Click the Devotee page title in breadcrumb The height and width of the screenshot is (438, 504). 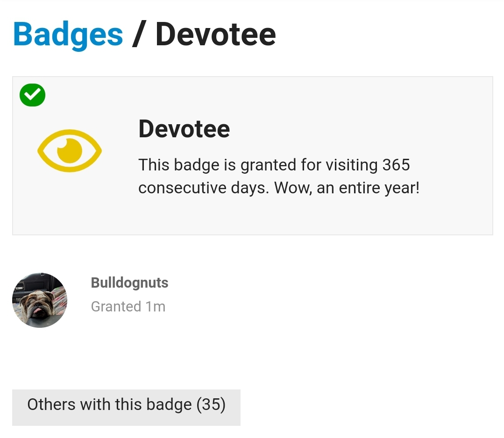pyautogui.click(x=216, y=35)
